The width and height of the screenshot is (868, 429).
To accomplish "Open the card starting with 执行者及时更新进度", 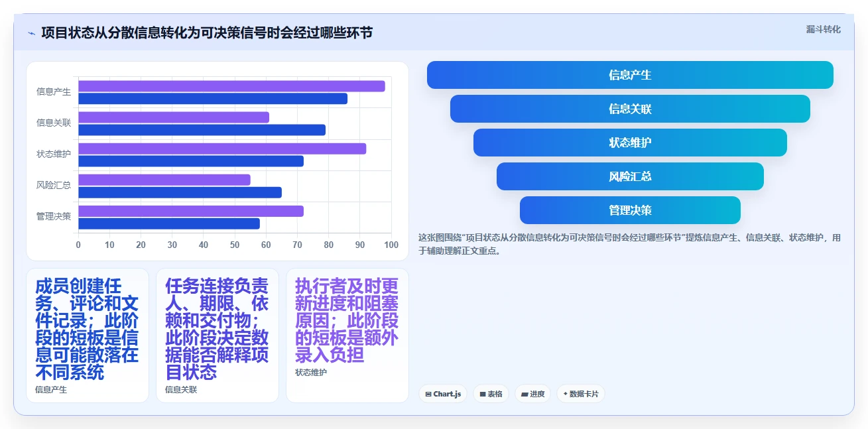I will pyautogui.click(x=347, y=336).
